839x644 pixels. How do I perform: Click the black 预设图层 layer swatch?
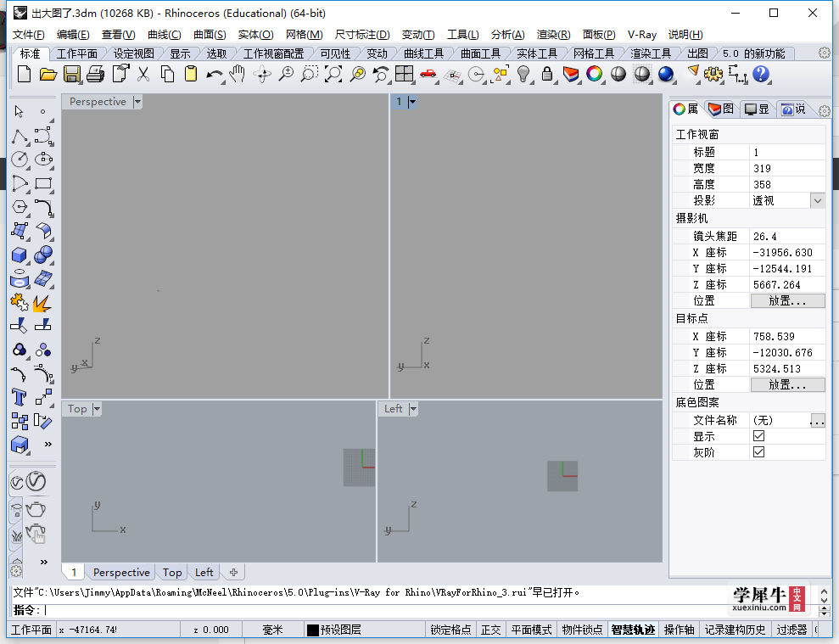click(313, 630)
